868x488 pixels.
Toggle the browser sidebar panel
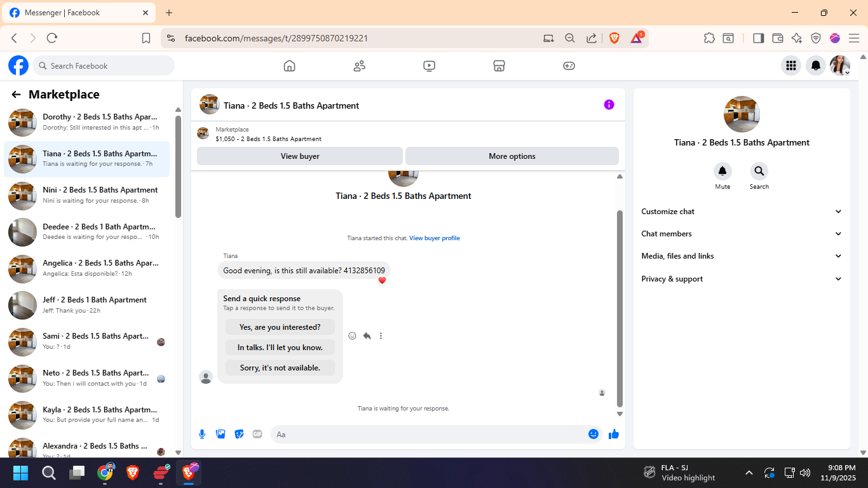[x=758, y=38]
